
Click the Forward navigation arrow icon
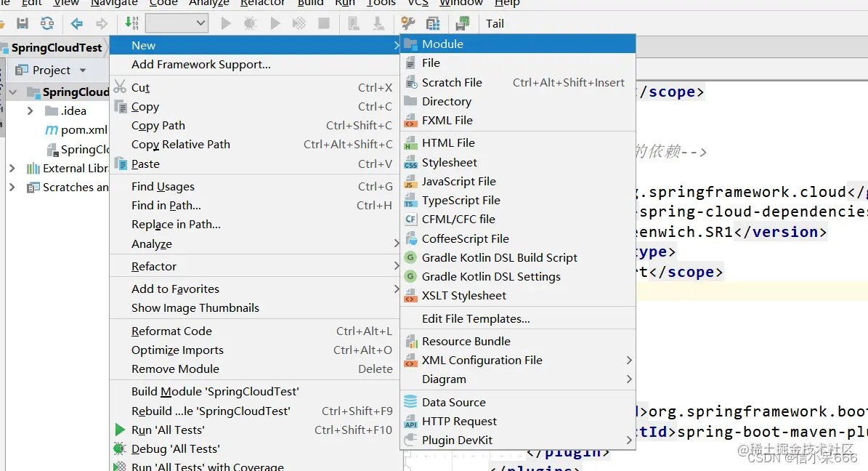pos(101,23)
